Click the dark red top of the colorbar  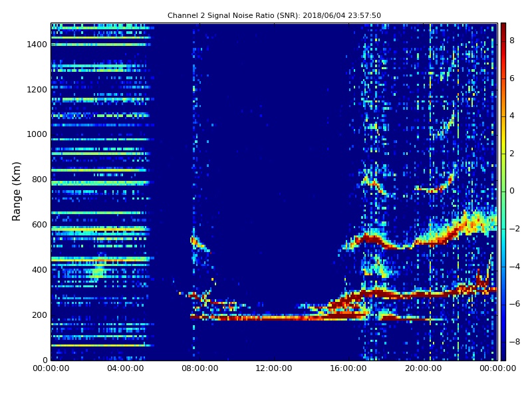[503, 27]
